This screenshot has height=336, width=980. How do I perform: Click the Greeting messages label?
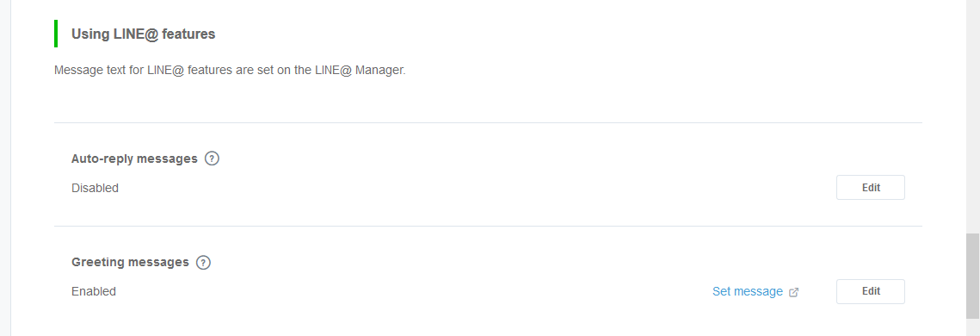coord(130,262)
